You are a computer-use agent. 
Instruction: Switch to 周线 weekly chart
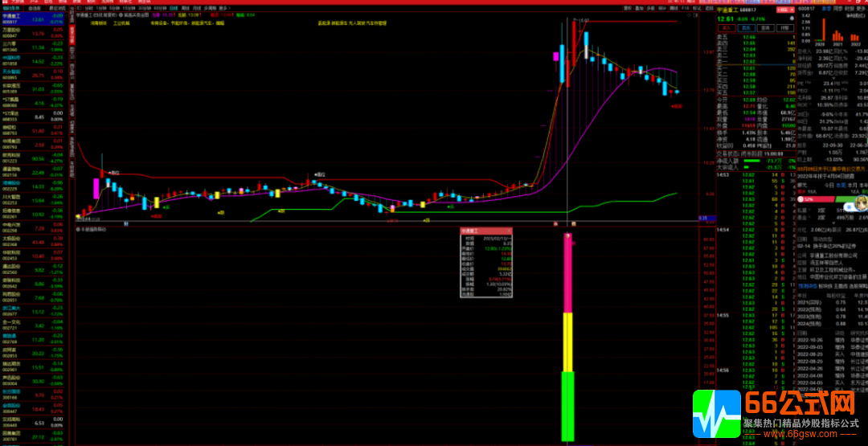(186, 9)
